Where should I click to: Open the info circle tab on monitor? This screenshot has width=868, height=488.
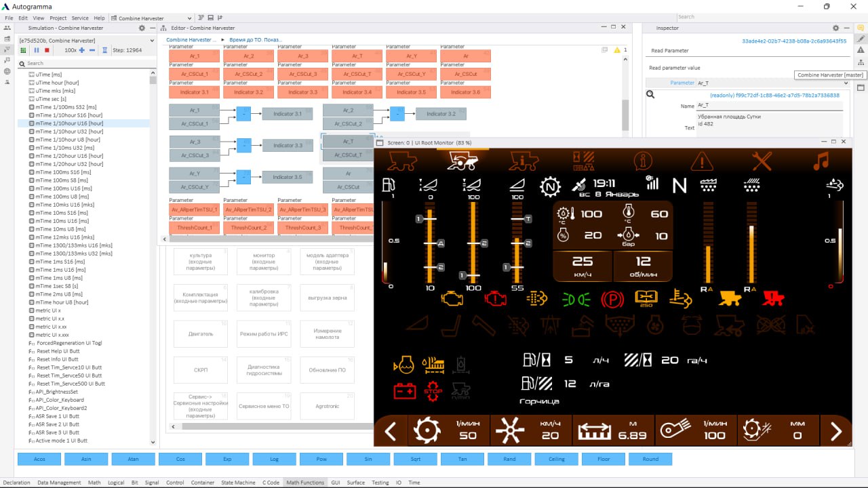click(x=642, y=161)
